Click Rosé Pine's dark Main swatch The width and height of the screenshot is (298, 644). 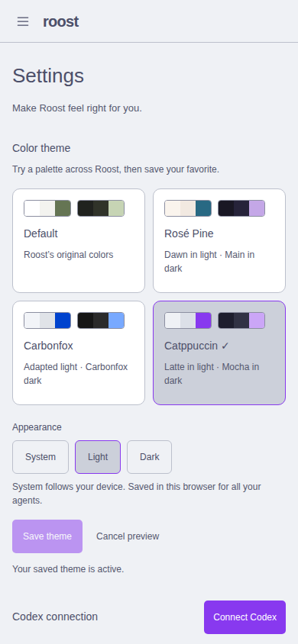(x=241, y=208)
